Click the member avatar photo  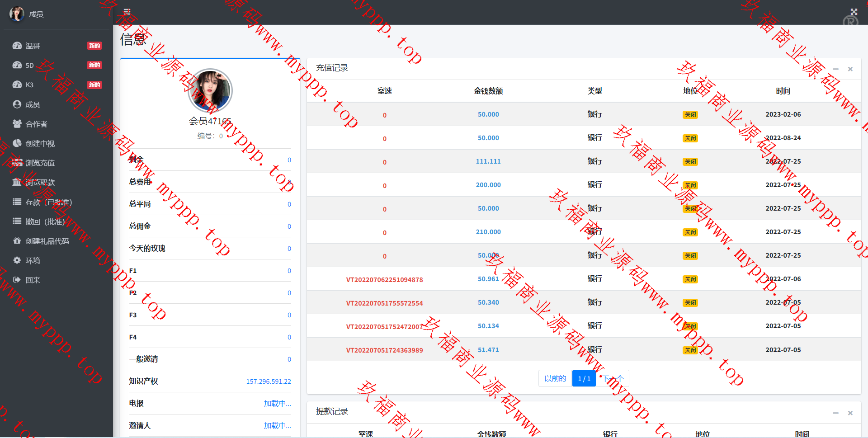point(210,91)
